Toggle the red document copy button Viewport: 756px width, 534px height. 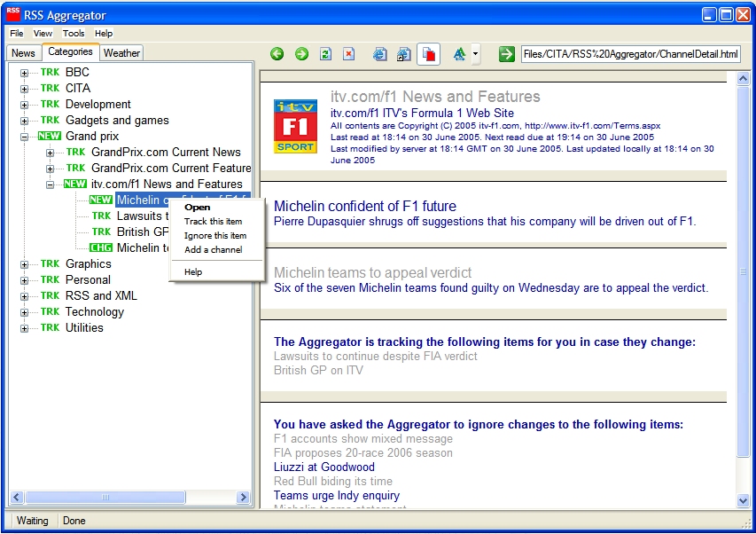tap(428, 53)
